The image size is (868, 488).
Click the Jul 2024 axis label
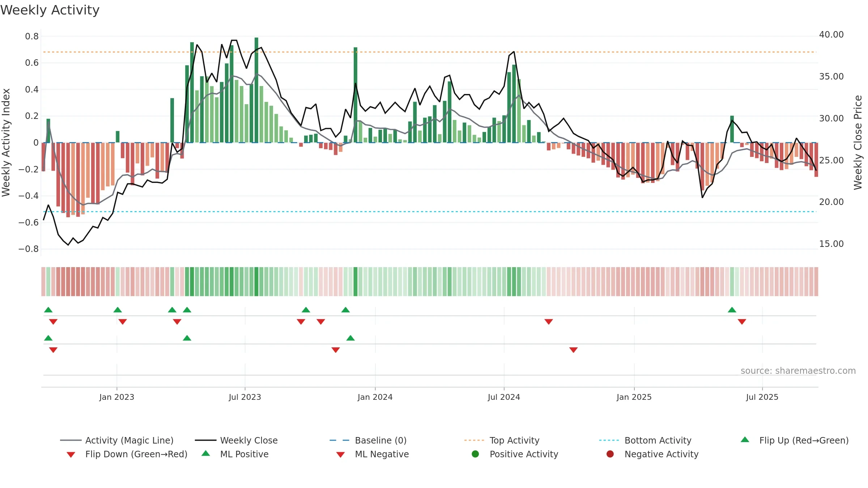point(504,397)
